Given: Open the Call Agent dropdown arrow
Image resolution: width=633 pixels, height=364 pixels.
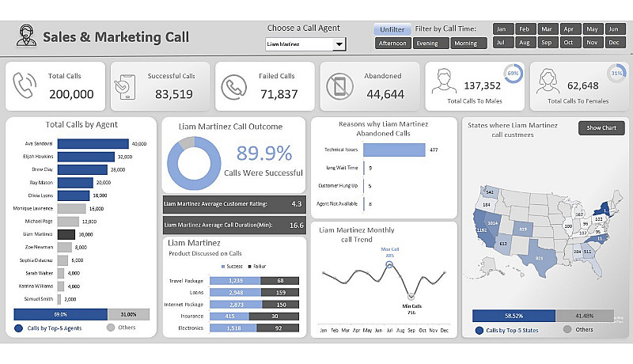Looking at the screenshot, I should 339,44.
